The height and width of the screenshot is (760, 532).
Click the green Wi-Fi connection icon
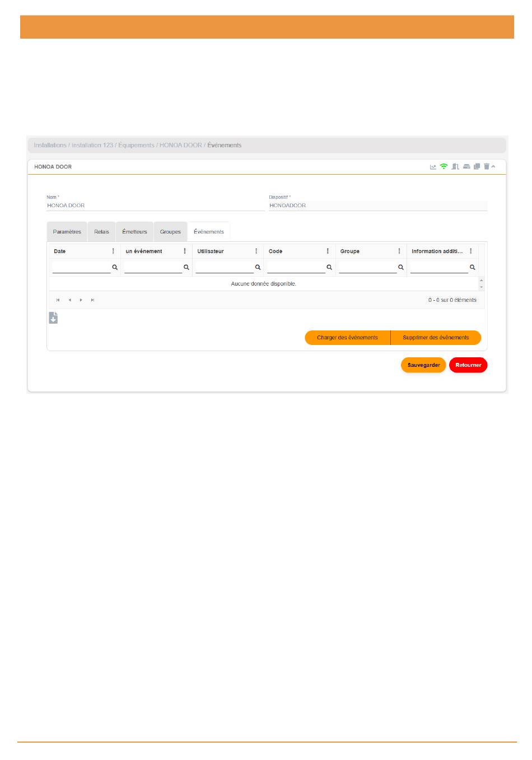coord(444,166)
